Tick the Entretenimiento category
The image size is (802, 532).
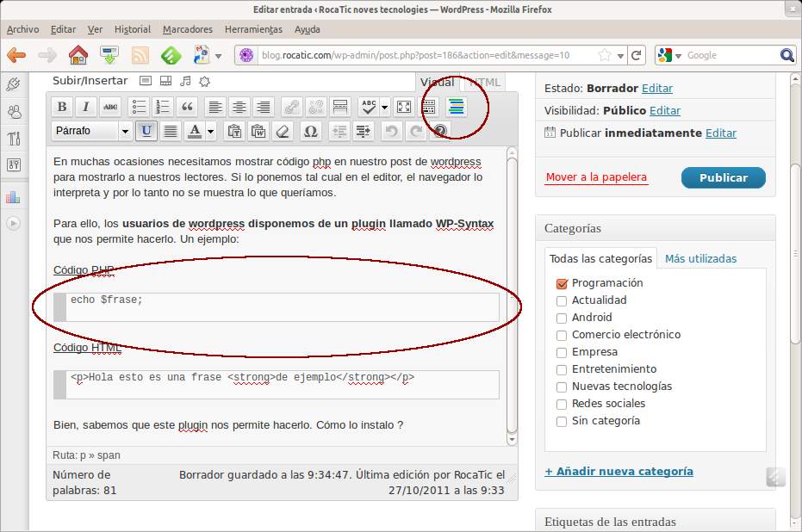pyautogui.click(x=562, y=369)
